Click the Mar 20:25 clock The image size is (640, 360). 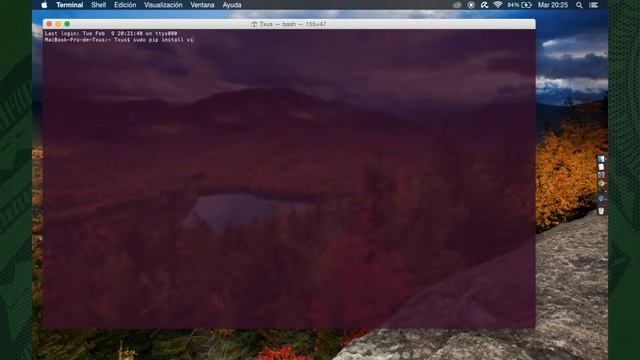tap(553, 5)
